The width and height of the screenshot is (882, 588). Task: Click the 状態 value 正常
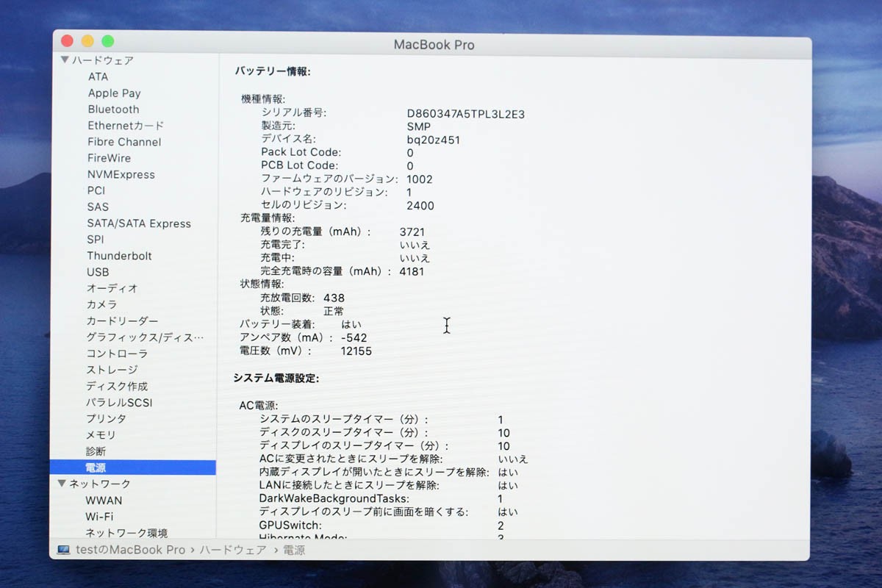333,312
